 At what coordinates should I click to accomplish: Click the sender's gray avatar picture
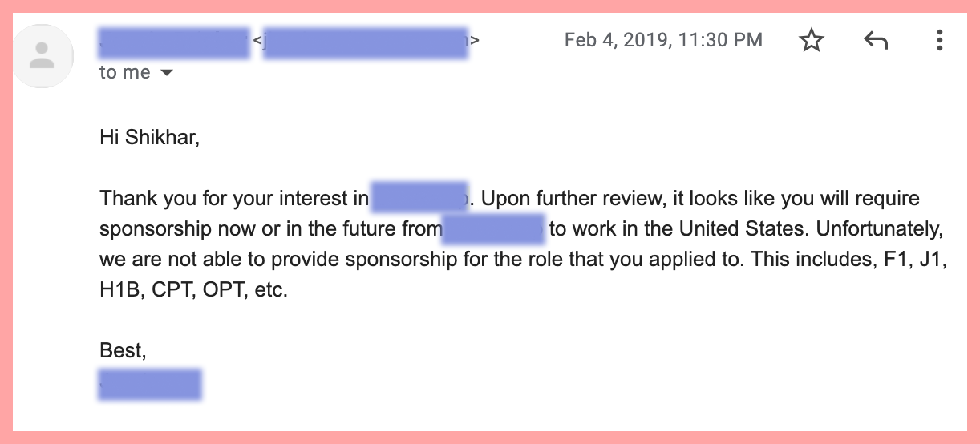pos(42,56)
